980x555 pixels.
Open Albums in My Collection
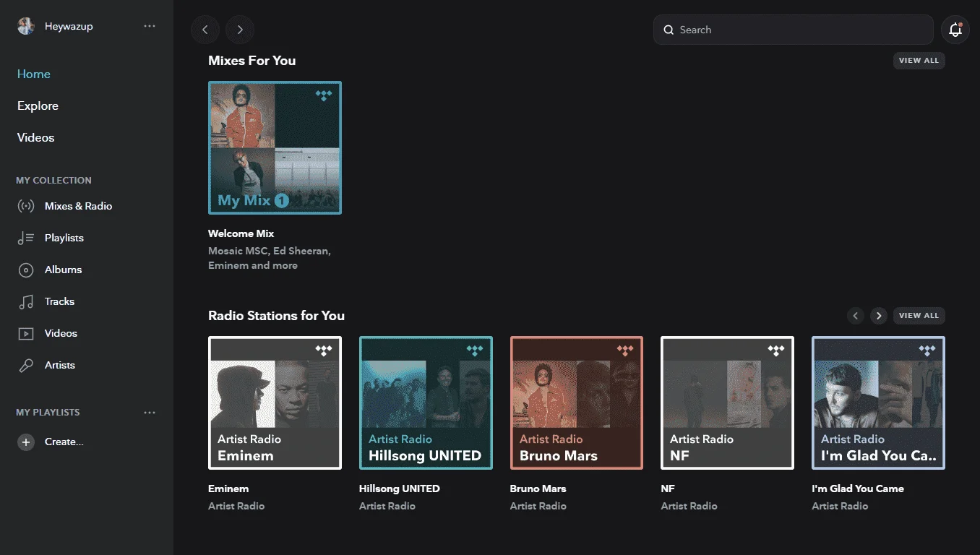point(64,270)
